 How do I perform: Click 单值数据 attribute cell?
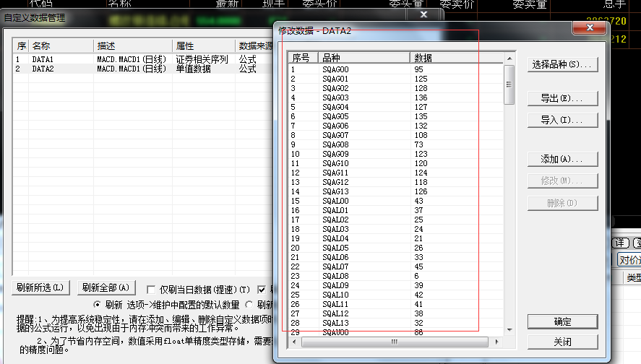point(194,69)
